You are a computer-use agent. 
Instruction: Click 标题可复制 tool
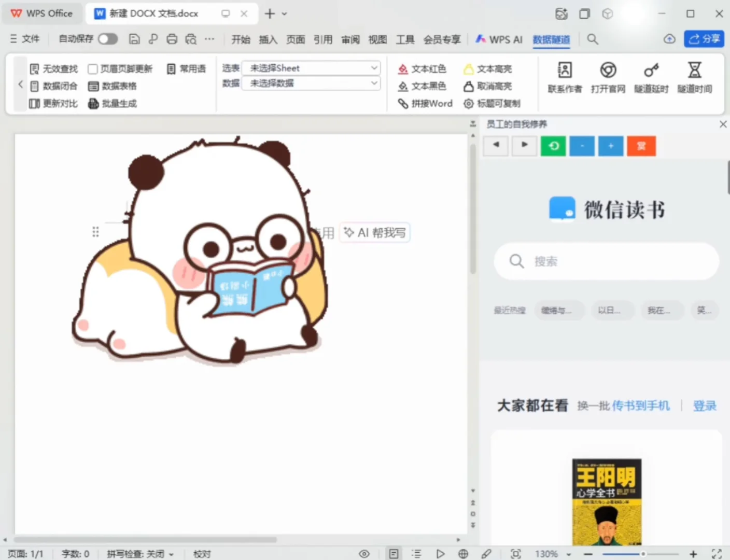click(492, 104)
